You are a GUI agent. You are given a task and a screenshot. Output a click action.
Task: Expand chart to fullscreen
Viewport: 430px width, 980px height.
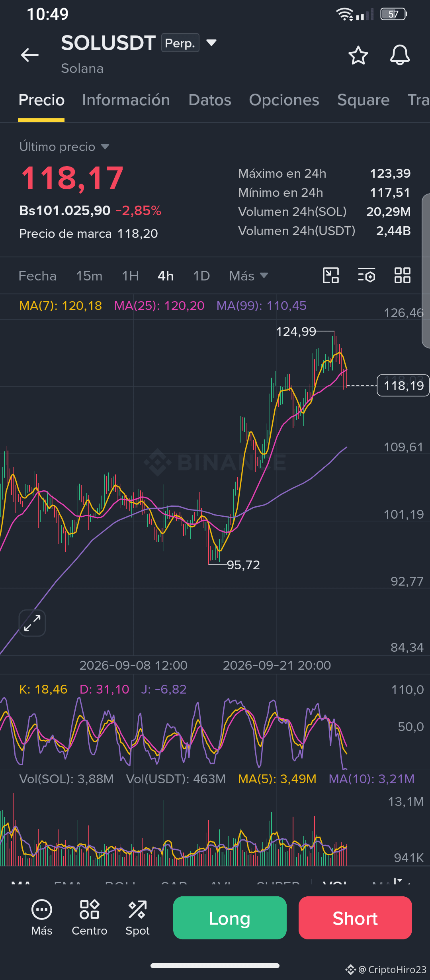point(32,623)
